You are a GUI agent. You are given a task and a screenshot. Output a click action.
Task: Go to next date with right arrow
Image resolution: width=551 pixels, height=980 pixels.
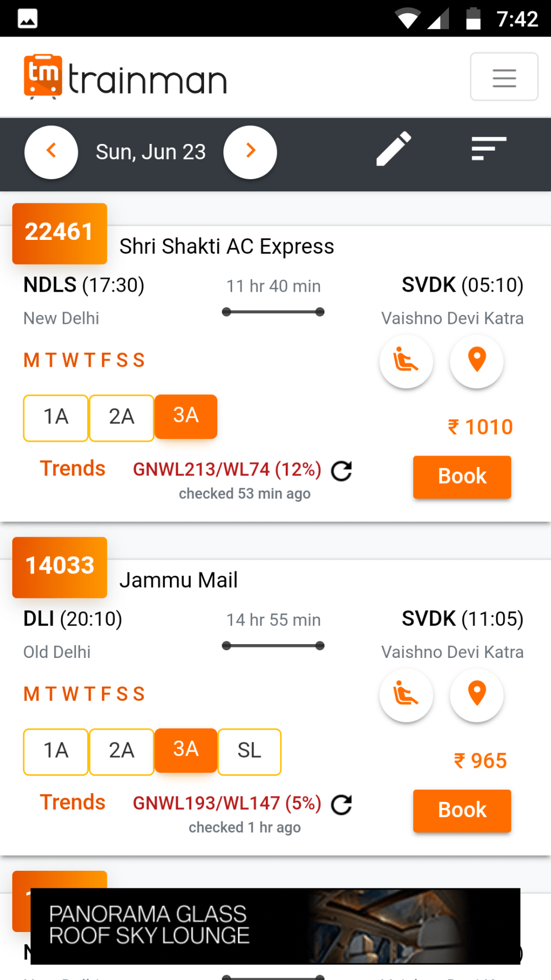250,152
